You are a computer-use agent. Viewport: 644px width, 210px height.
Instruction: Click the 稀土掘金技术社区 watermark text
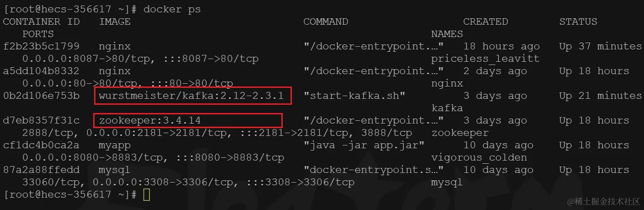(x=607, y=201)
